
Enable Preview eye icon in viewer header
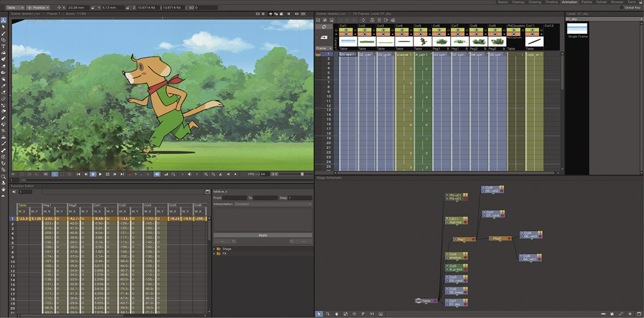297,14
